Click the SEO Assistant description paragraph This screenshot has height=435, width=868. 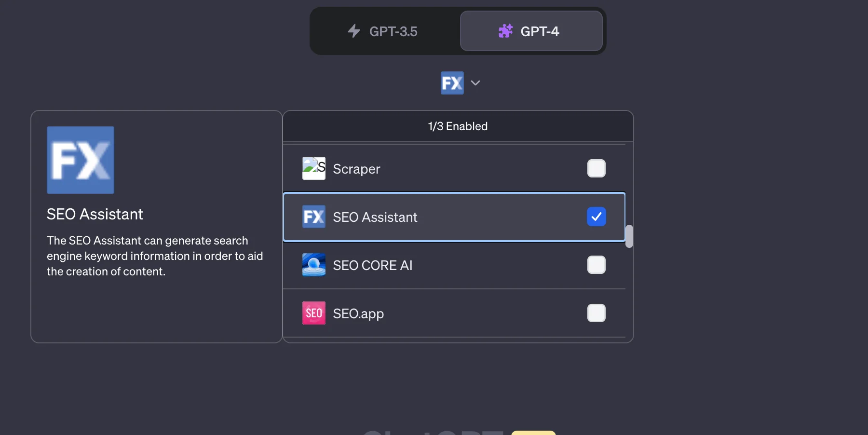tap(155, 256)
